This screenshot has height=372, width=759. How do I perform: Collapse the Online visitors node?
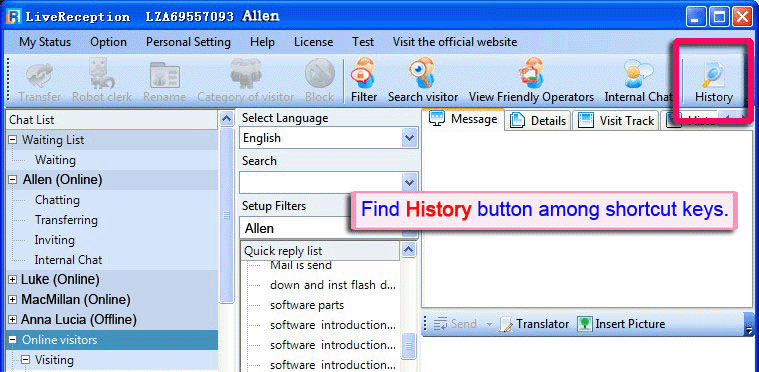point(13,340)
